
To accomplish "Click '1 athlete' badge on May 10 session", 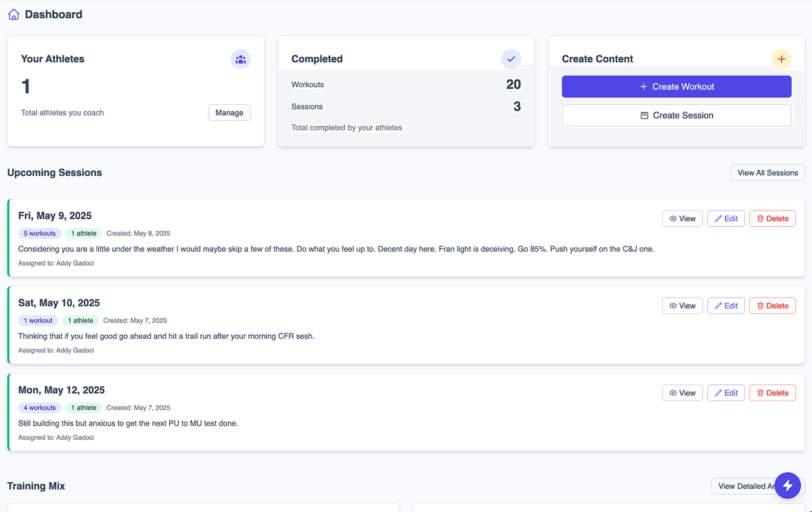I will tap(81, 321).
